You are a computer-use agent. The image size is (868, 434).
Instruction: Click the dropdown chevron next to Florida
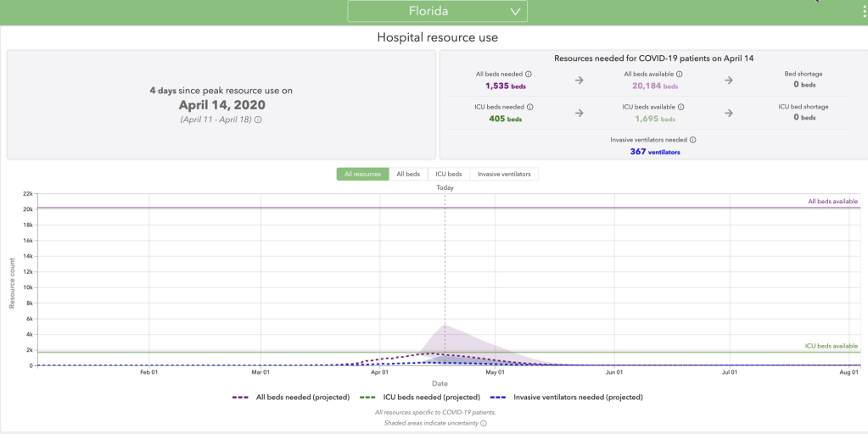pos(515,12)
